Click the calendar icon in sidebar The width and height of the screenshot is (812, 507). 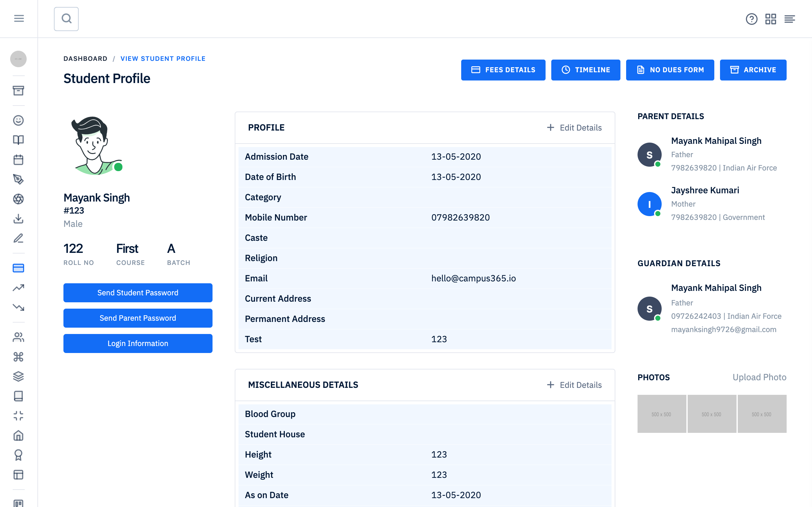tap(18, 160)
